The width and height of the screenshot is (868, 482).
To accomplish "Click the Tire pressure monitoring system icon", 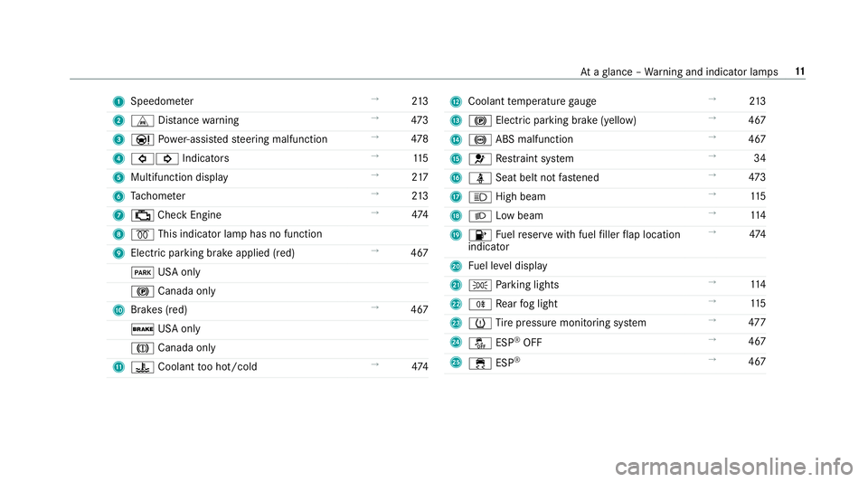I will tap(480, 323).
